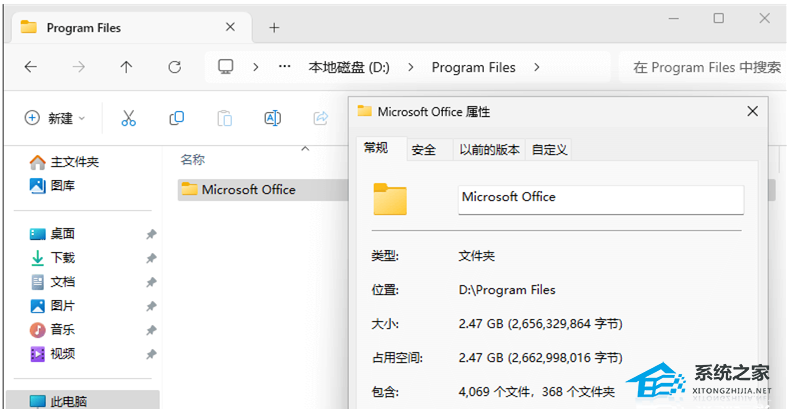Open 文档 in navigation pane
The image size is (787, 409).
tap(52, 282)
